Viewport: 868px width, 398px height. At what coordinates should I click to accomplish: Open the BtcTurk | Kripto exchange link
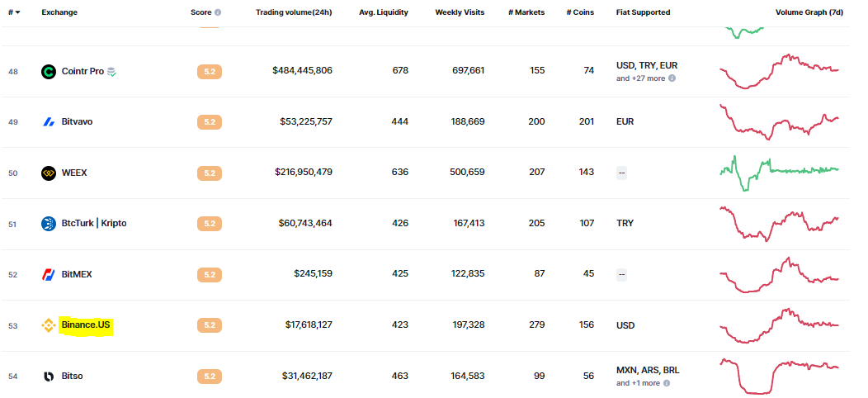[x=94, y=224]
